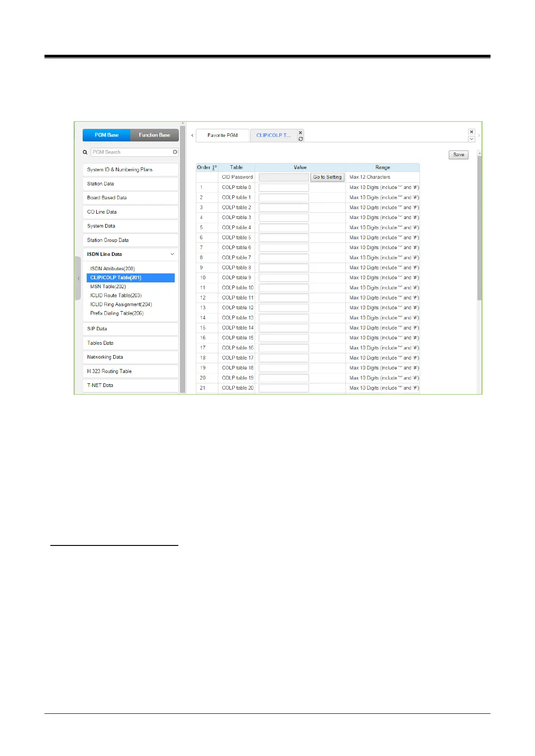
Task: Open the H.323 Routing Table section
Action: pyautogui.click(x=131, y=371)
